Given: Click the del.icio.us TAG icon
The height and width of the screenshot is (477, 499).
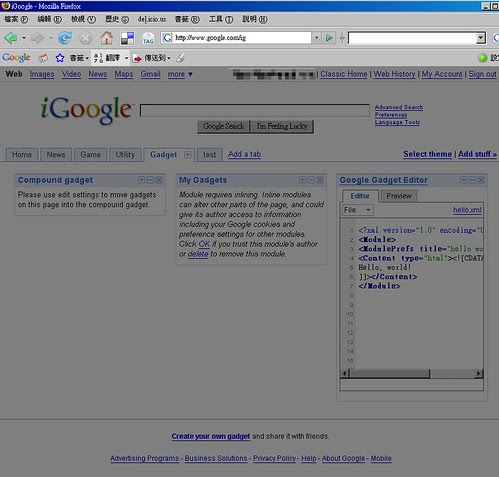Looking at the screenshot, I should [148, 38].
